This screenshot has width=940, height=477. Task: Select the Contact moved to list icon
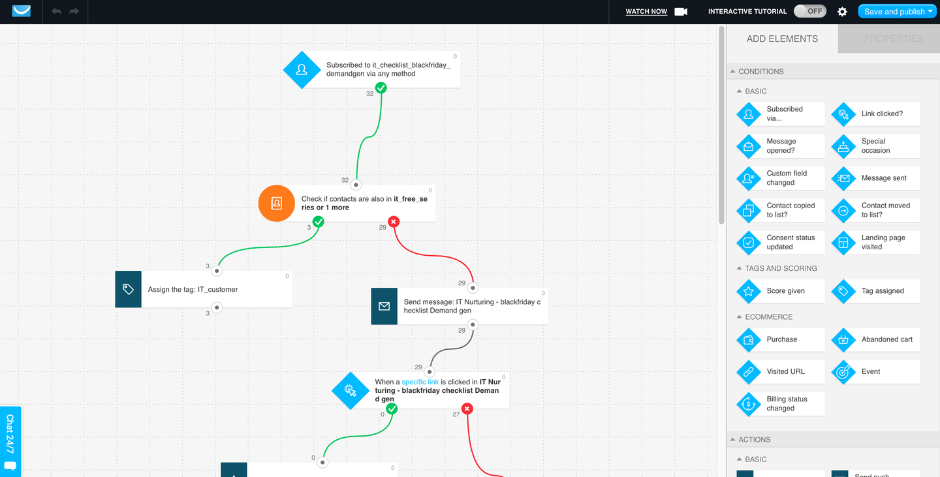click(x=843, y=210)
